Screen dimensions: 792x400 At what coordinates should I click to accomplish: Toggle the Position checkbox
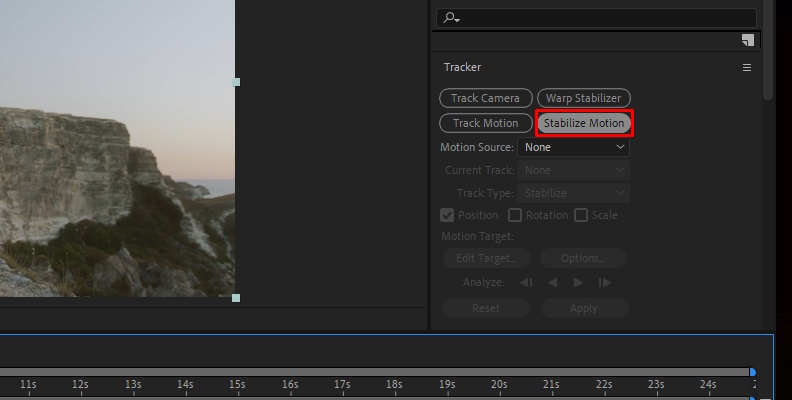(x=447, y=215)
